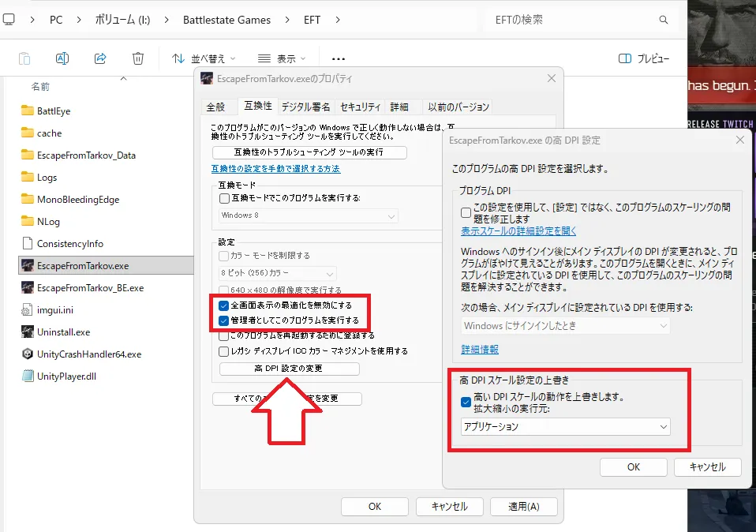Viewport: 756px width, 532px height.
Task: Uncheck 全画面表示の最適化を無効にする checkbox
Action: [x=224, y=305]
